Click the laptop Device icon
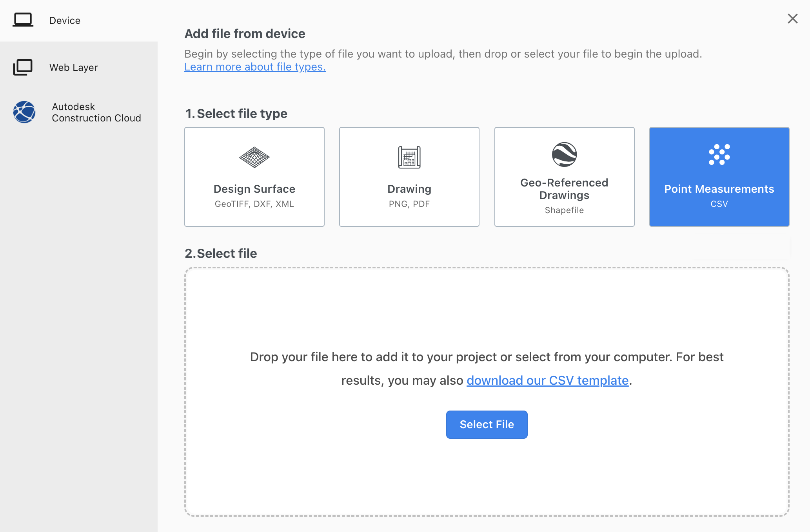Screen dimensions: 810x532 23,20
